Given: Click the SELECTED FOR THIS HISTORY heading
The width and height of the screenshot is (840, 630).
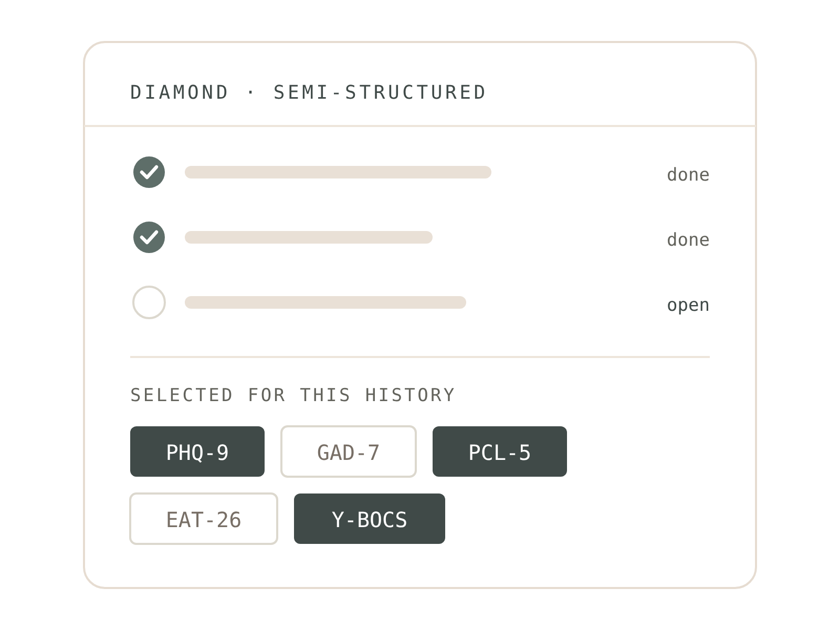Looking at the screenshot, I should pos(292,395).
